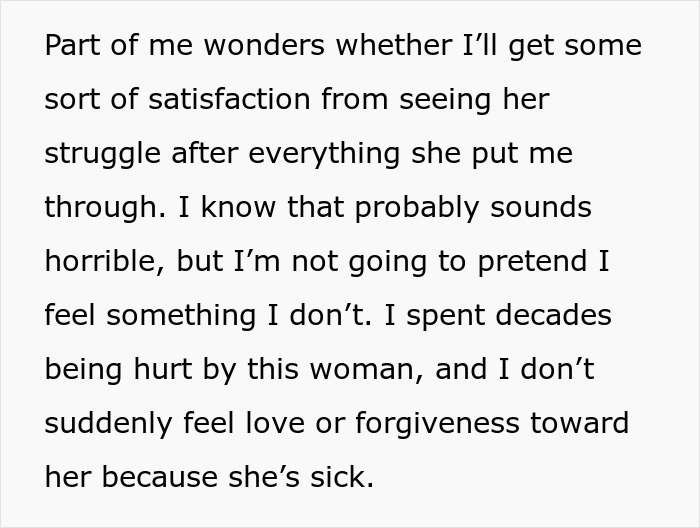Viewport: 700px width, 528px height.
Task: Click the word "through."
Action: pos(105,208)
